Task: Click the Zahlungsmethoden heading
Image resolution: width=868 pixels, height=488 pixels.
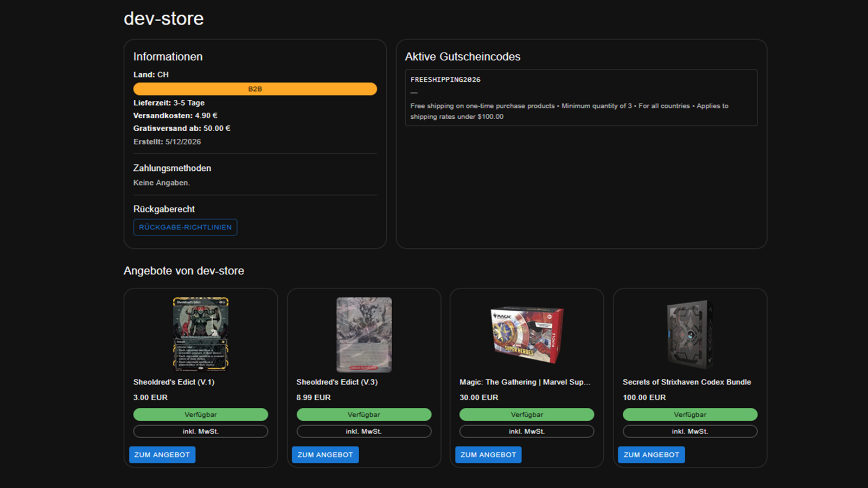Action: point(173,168)
